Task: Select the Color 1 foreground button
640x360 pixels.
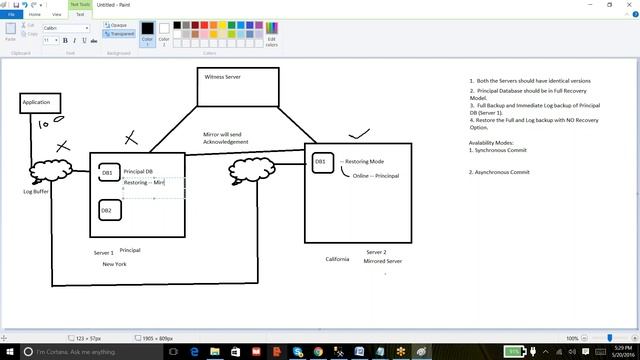Action: click(x=147, y=34)
